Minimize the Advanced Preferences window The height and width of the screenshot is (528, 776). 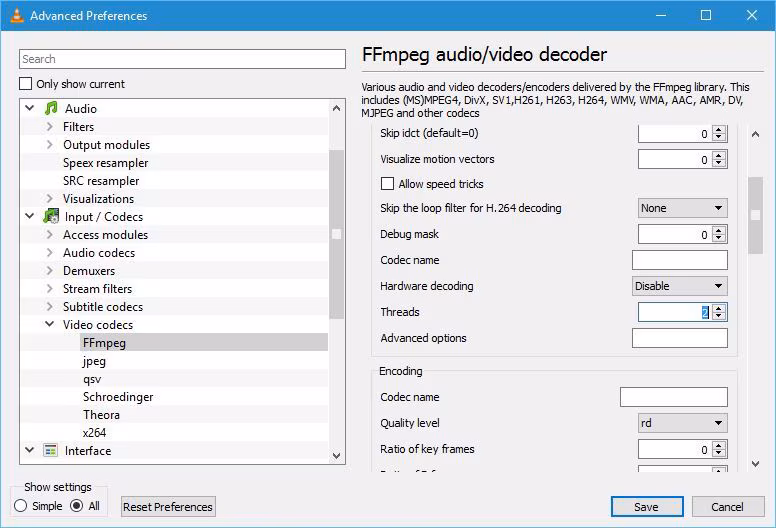pyautogui.click(x=661, y=15)
